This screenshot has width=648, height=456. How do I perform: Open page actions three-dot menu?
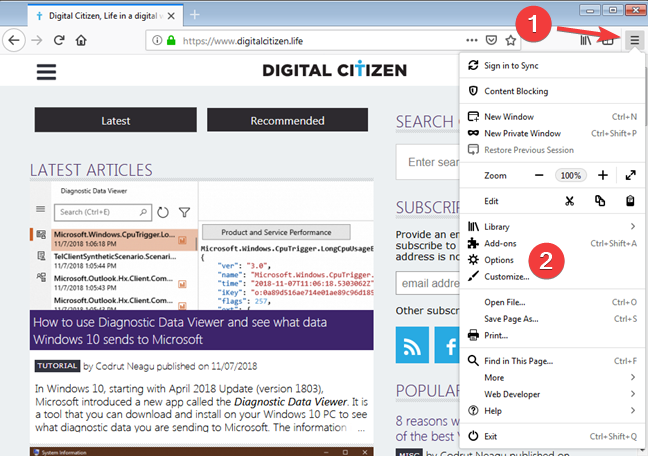click(x=472, y=40)
